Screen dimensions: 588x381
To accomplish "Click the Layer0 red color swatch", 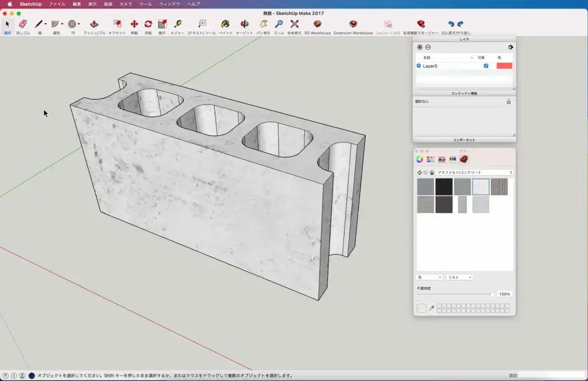I will [x=504, y=66].
